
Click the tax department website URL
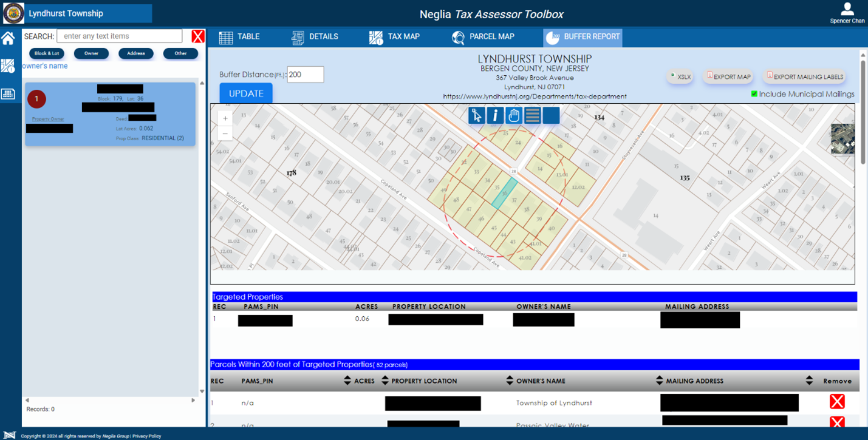(x=535, y=96)
